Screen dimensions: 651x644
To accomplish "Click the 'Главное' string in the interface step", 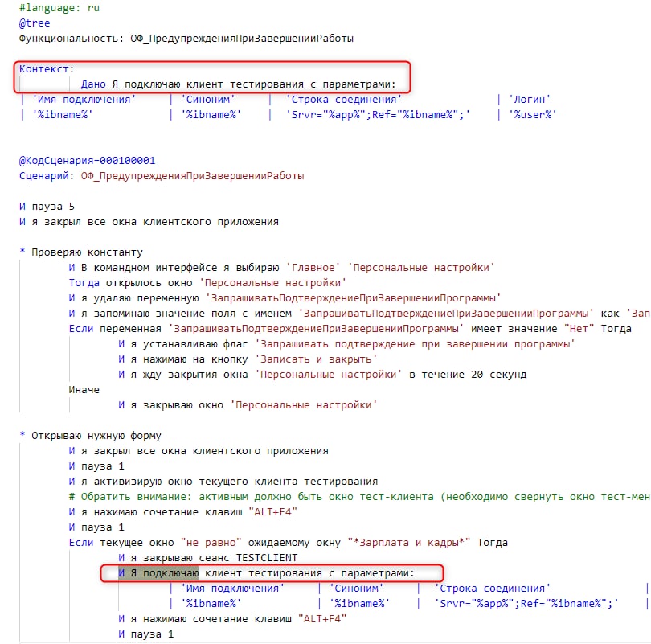I will click(313, 268).
